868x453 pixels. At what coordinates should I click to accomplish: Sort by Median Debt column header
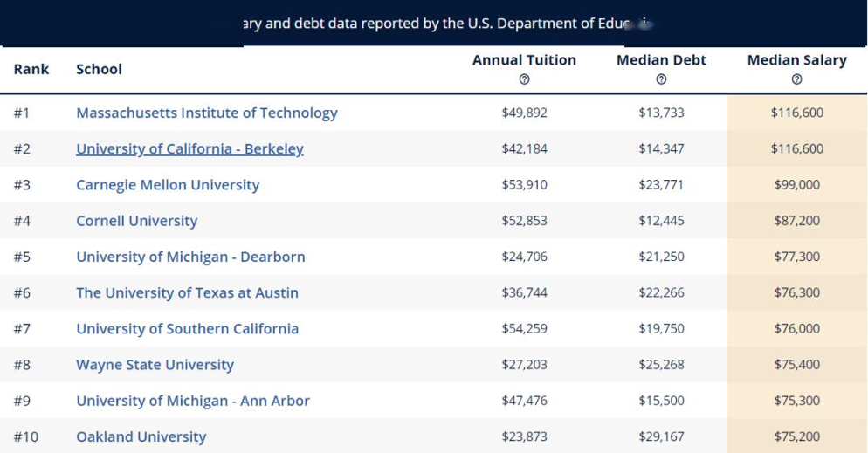coord(661,60)
